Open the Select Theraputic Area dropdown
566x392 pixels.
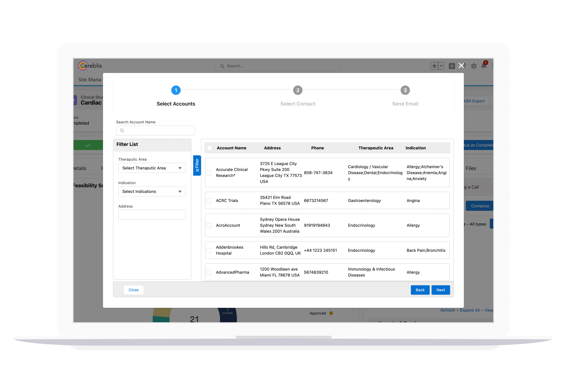[152, 168]
